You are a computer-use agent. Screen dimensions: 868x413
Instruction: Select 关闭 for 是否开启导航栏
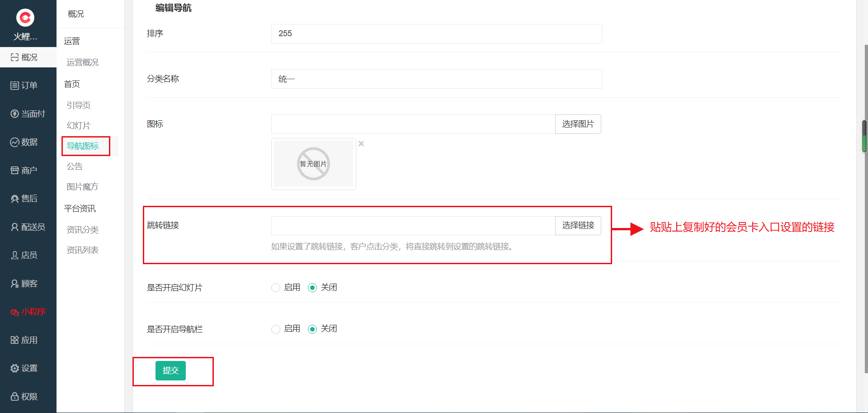pyautogui.click(x=312, y=329)
